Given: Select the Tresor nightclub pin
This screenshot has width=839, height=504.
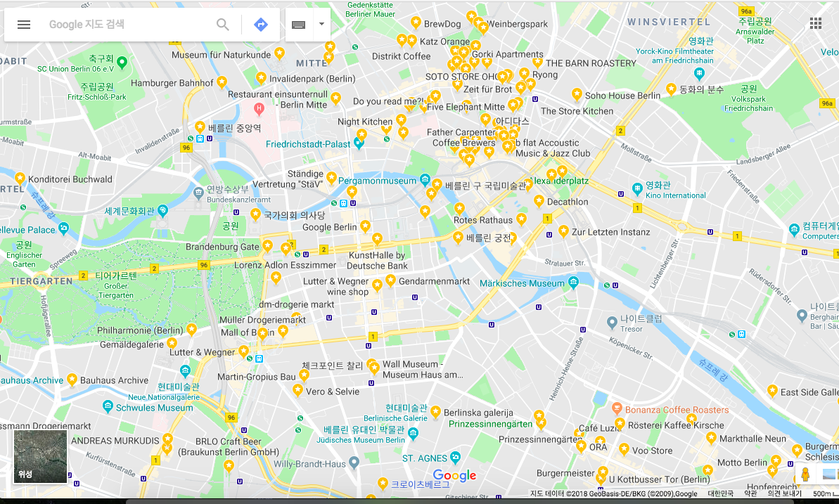Looking at the screenshot, I should [612, 323].
